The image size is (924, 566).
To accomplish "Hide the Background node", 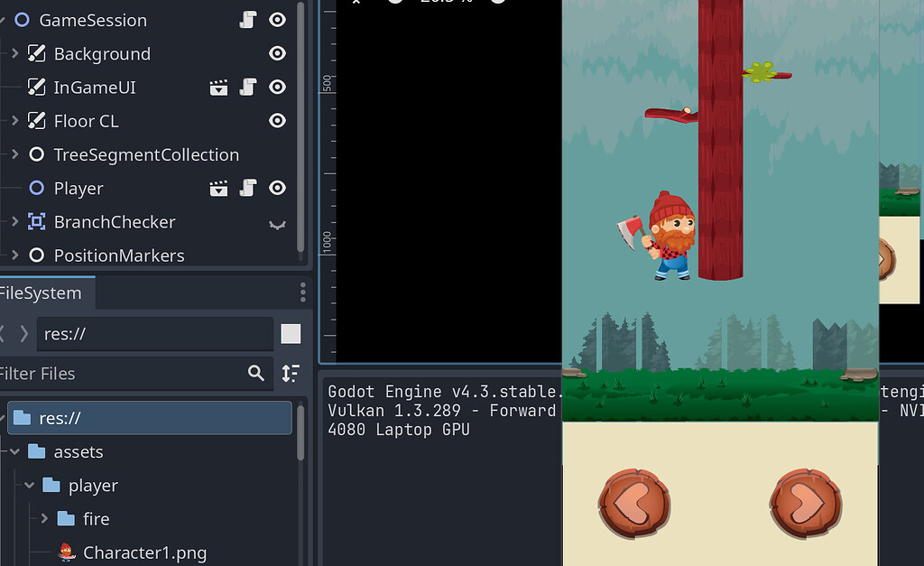I will (x=277, y=53).
